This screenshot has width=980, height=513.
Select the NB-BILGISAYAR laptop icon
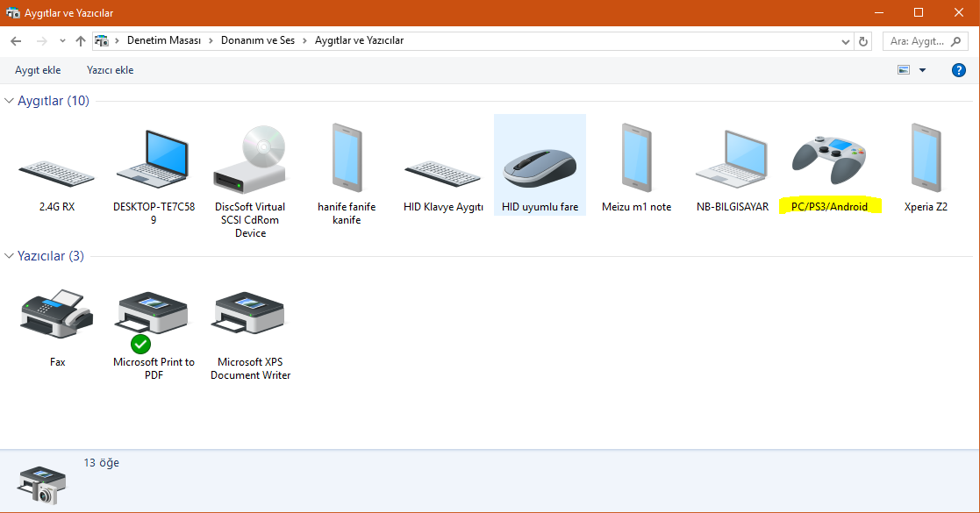733,160
